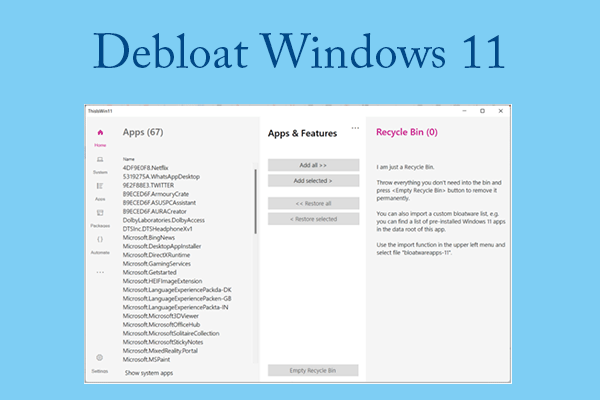Click the << Restore all button
Viewport: 600px width, 400px height.
[x=313, y=203]
